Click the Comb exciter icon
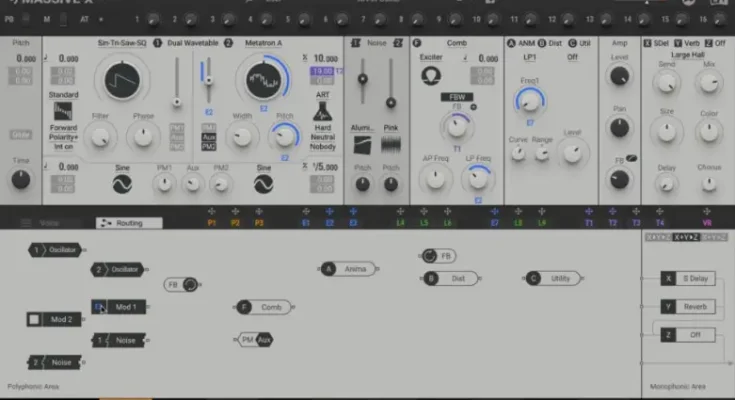This screenshot has width=735, height=400. pos(429,75)
